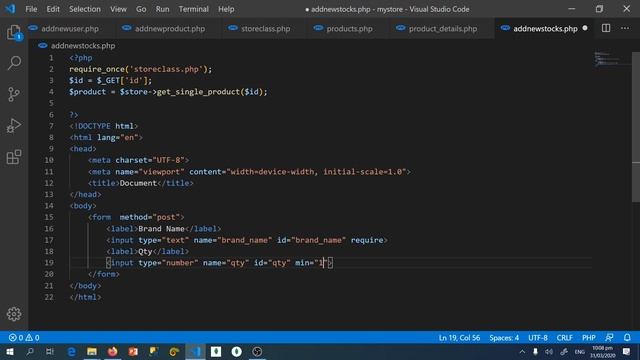
Task: Click the Windows taskbar search icon
Action: [x=30, y=351]
